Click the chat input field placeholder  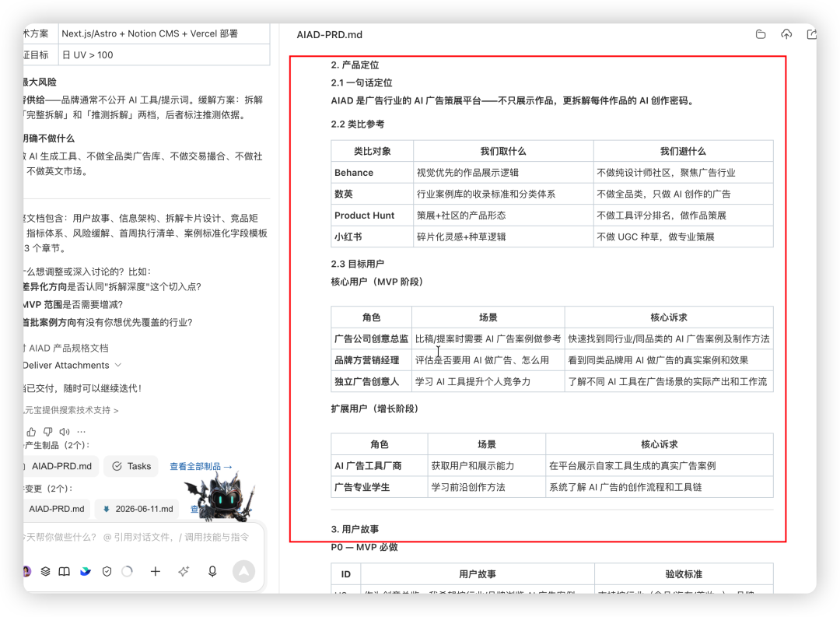tap(137, 537)
